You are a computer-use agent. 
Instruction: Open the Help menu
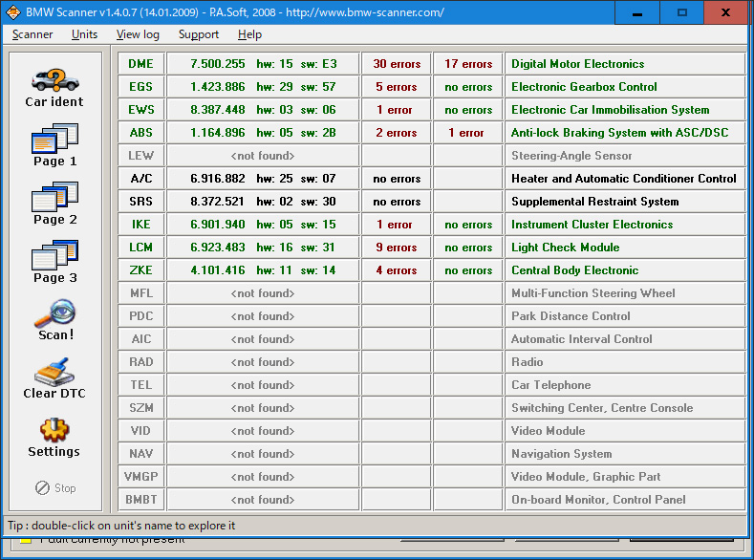point(249,34)
